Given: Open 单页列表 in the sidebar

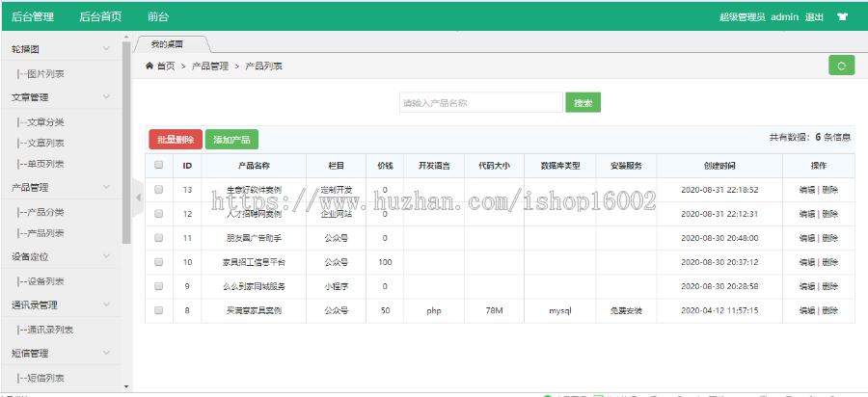Looking at the screenshot, I should 41,164.
